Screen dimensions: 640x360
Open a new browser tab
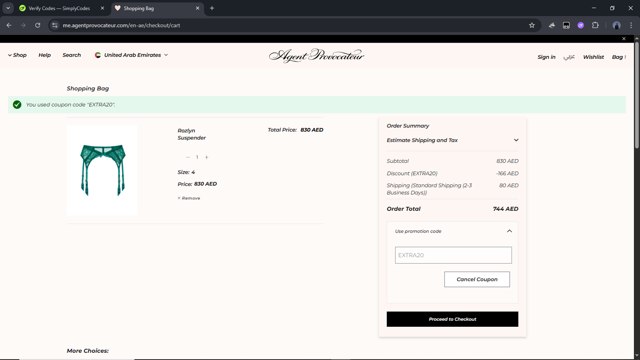(x=212, y=8)
